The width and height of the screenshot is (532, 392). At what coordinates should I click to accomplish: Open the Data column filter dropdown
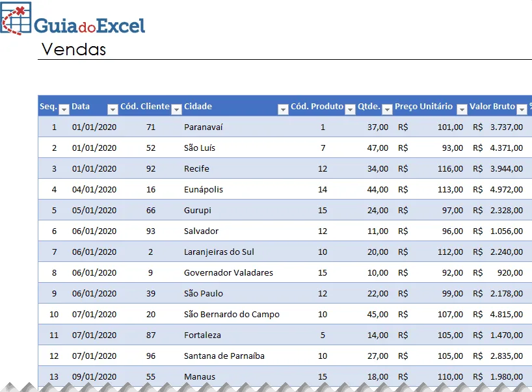pos(113,109)
